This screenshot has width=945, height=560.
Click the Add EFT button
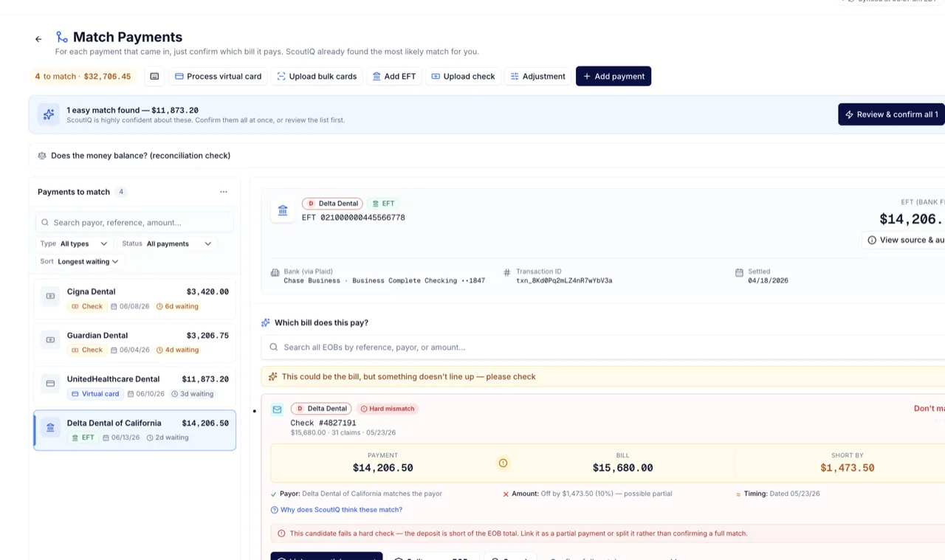394,76
